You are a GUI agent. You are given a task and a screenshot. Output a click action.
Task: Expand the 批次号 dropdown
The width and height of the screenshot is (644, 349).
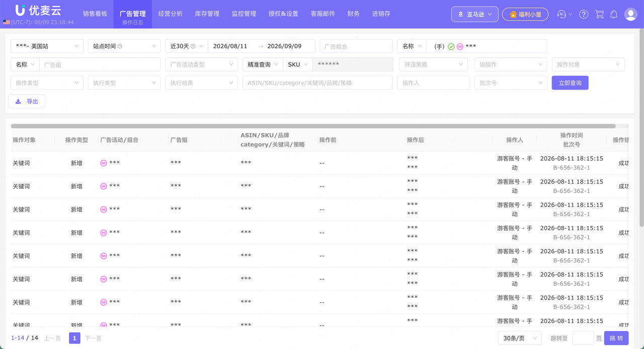[511, 83]
